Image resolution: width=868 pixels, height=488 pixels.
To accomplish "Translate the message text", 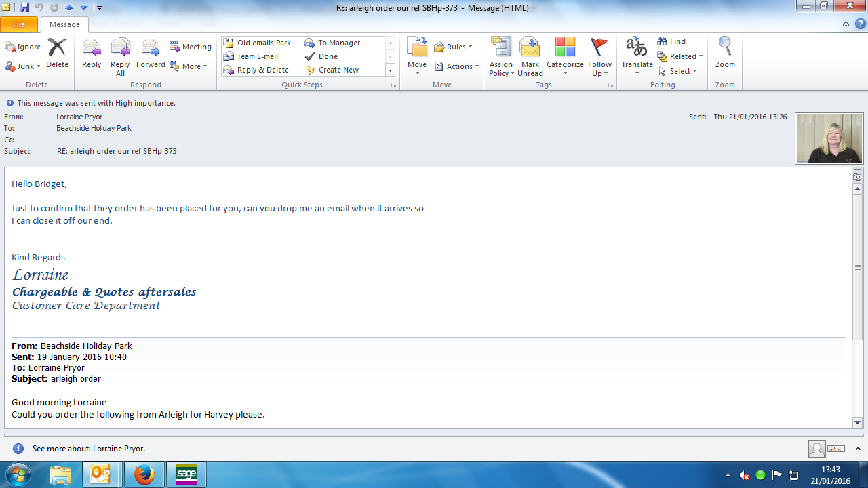I will coord(637,57).
